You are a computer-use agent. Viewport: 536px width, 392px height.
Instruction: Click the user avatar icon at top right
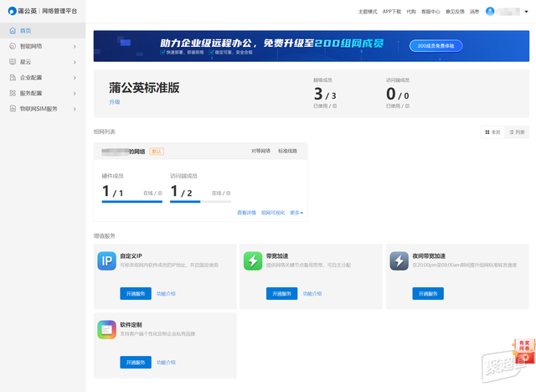pos(490,11)
